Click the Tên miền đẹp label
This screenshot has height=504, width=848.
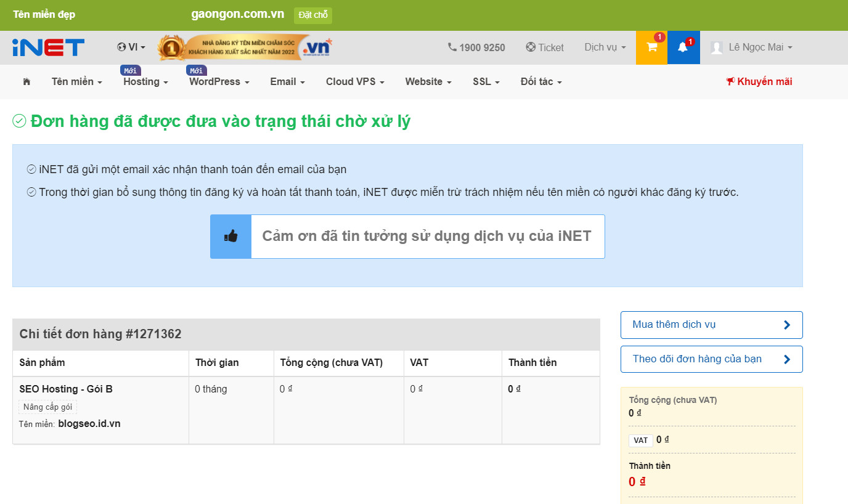tap(44, 15)
